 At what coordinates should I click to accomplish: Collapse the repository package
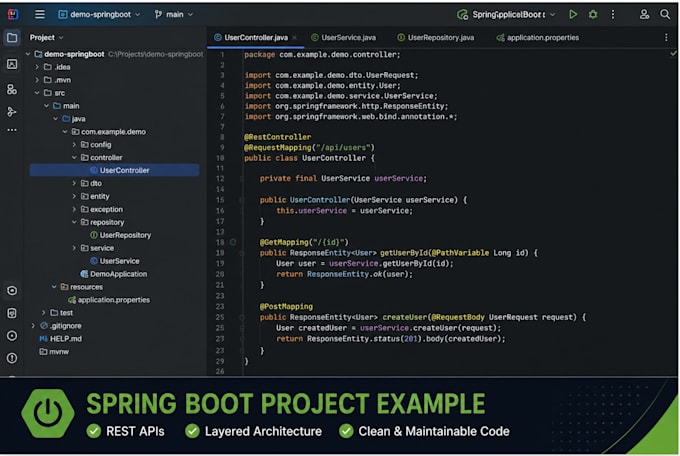[x=74, y=222]
